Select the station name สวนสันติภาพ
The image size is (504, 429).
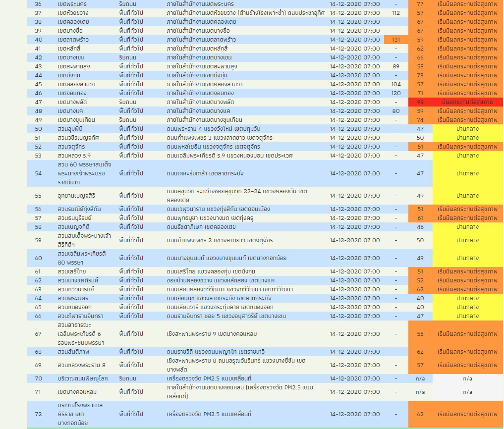(x=73, y=352)
